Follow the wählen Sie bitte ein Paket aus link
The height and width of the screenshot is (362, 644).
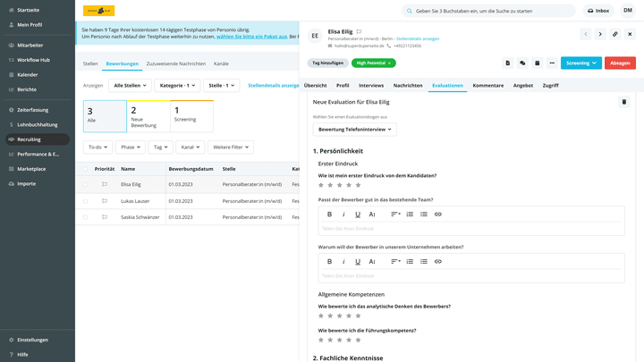pyautogui.click(x=251, y=37)
